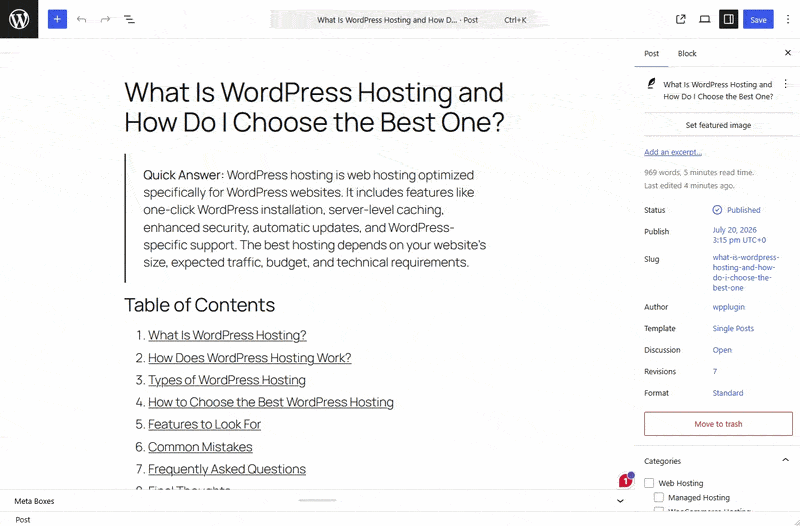Screen dimensions: 800x526
Task: Change the Single Posts template
Action: [x=733, y=329]
